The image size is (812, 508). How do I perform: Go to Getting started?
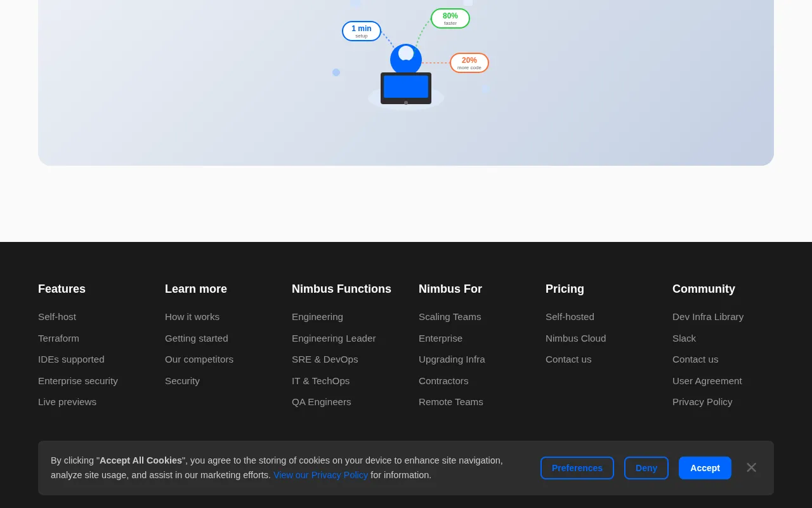(x=197, y=338)
